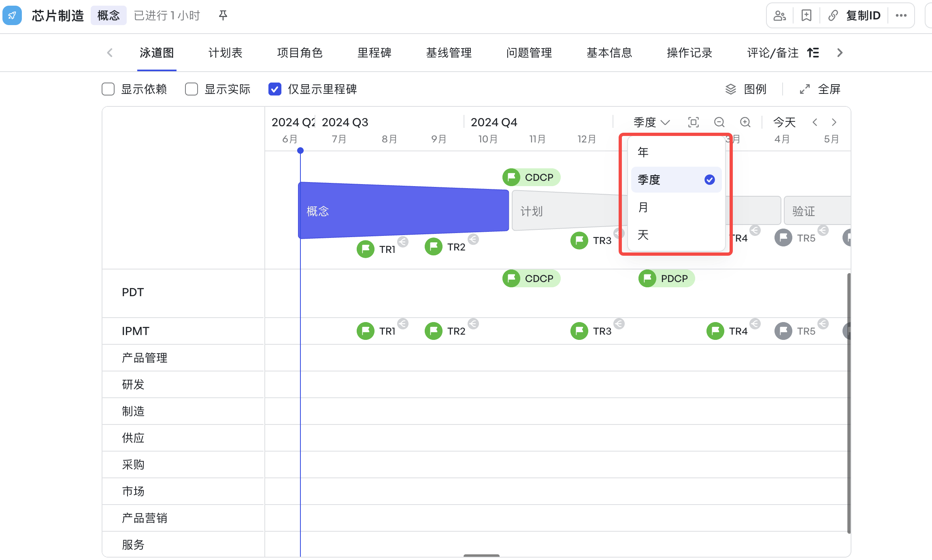The width and height of the screenshot is (932, 560).
Task: Click 复制ID to copy the project link
Action: [854, 15]
